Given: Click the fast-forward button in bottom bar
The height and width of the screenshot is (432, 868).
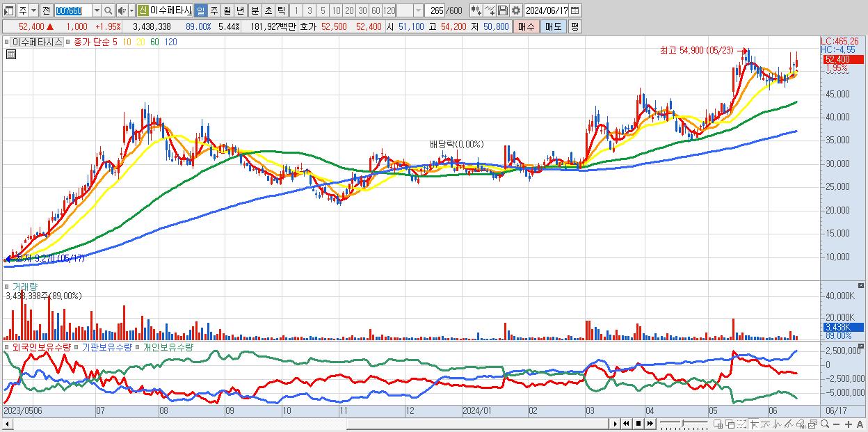Looking at the screenshot, I should pyautogui.click(x=650, y=424).
